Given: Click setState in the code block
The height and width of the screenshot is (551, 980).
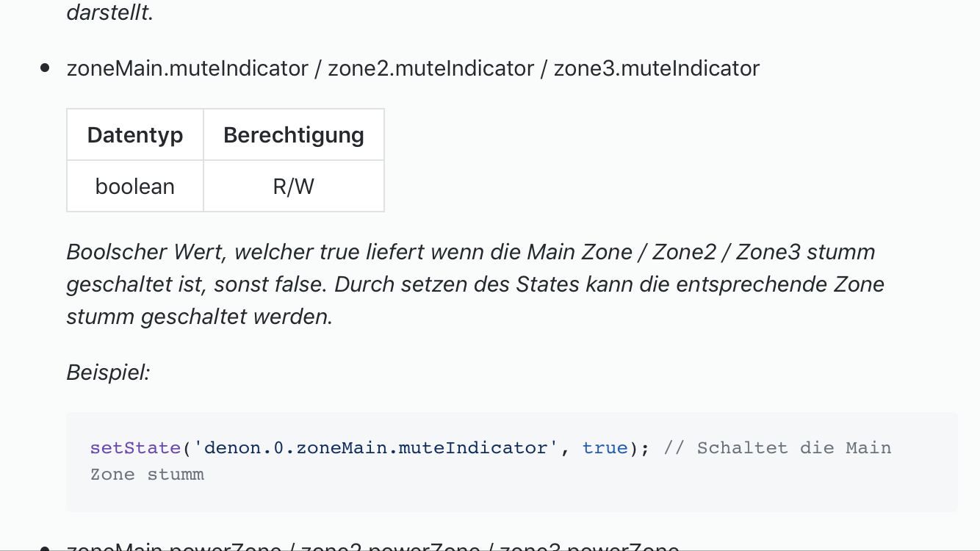Looking at the screenshot, I should (x=135, y=448).
